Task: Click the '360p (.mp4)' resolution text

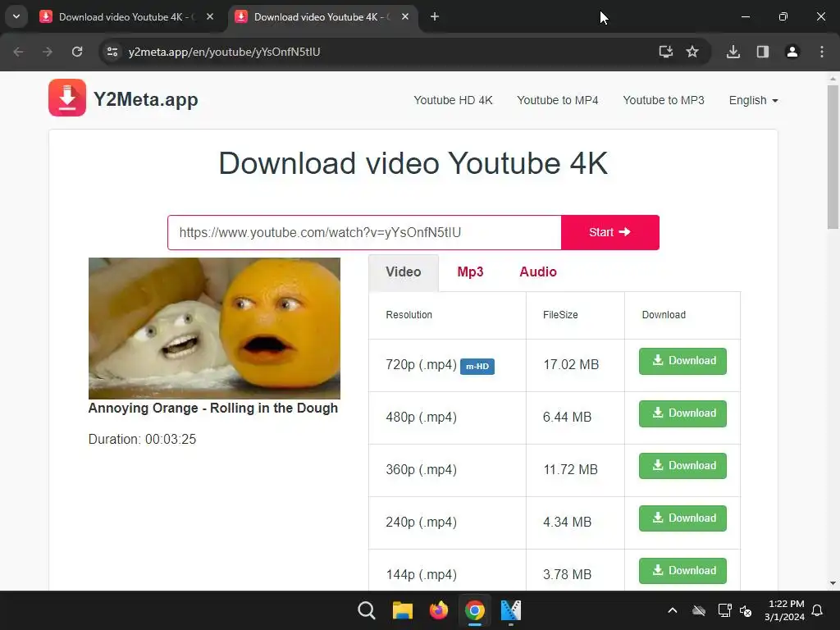Action: [x=421, y=470]
